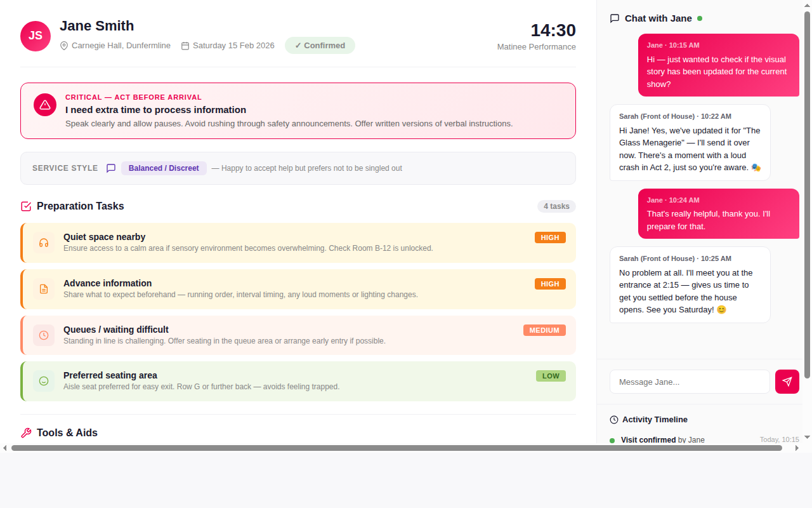Click the paper plane send message icon
Screen dimensions: 812x508
coord(787,382)
